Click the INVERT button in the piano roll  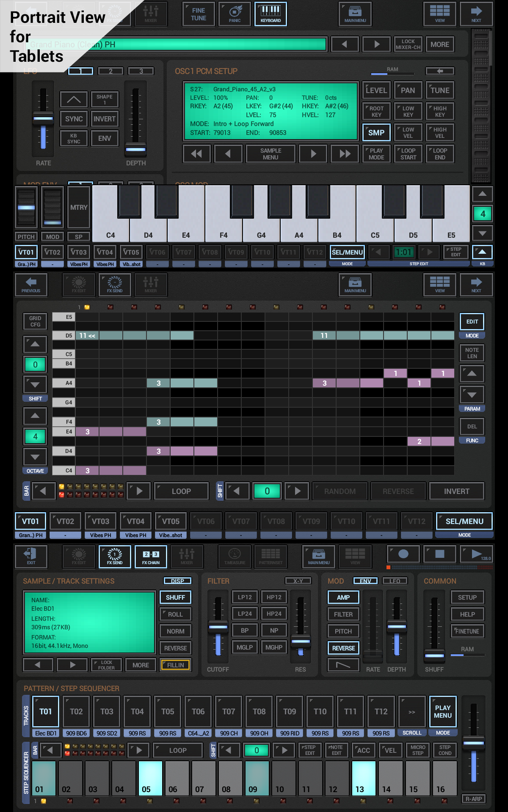pos(456,491)
